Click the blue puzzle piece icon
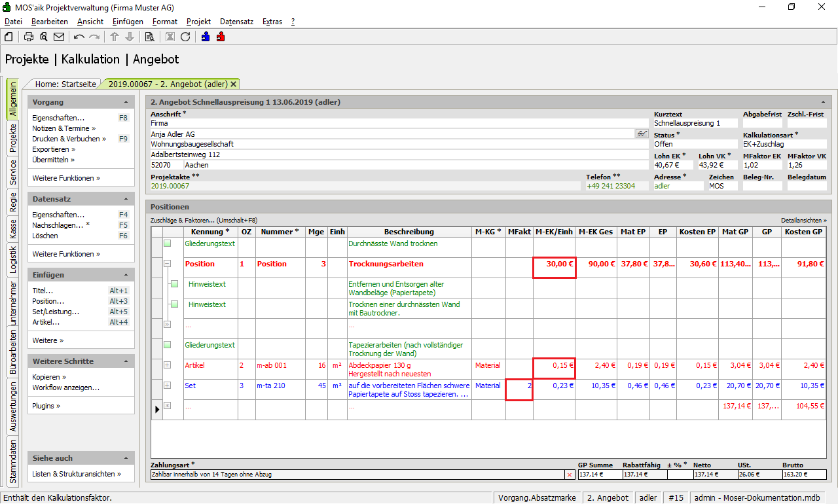Image resolution: width=838 pixels, height=504 pixels. point(206,37)
